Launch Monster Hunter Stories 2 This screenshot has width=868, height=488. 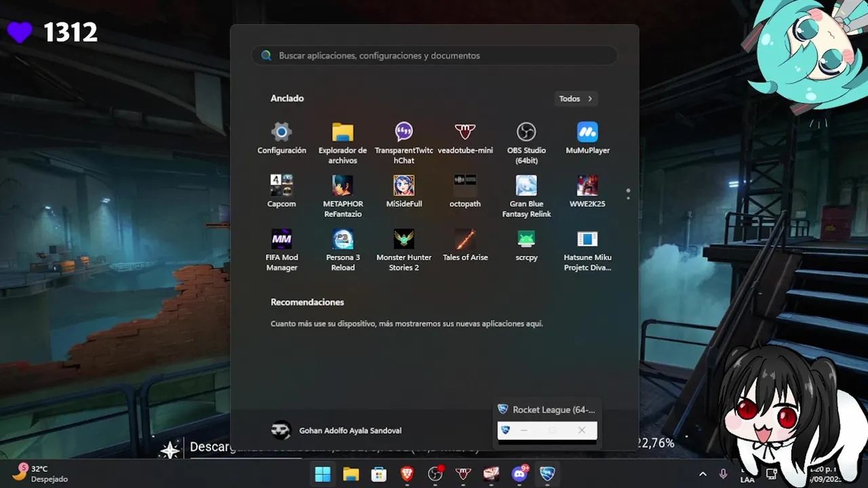pyautogui.click(x=403, y=250)
